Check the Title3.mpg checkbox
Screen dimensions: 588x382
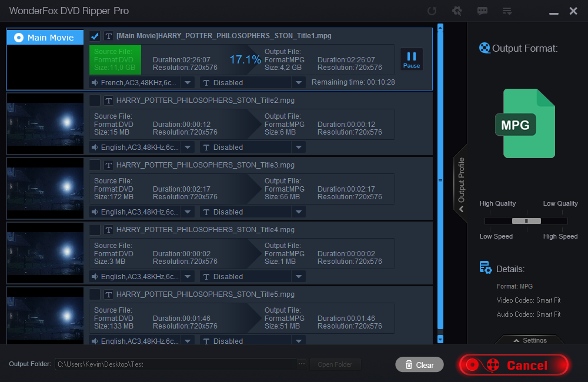[x=95, y=165]
